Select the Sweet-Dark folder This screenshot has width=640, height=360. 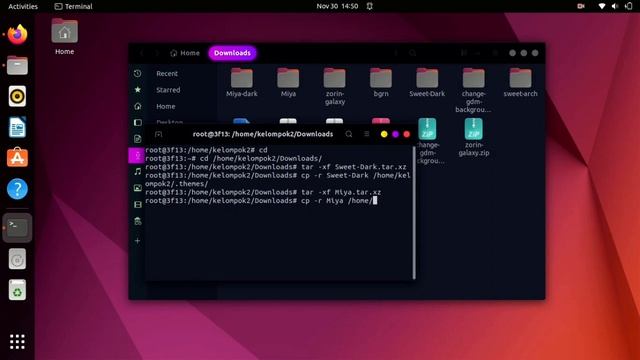[427, 82]
